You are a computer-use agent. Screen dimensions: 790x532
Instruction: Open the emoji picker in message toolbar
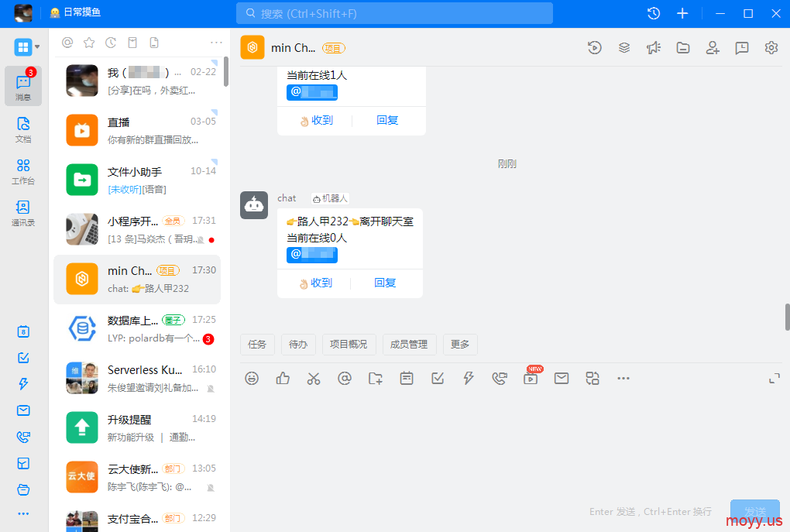[x=252, y=378]
